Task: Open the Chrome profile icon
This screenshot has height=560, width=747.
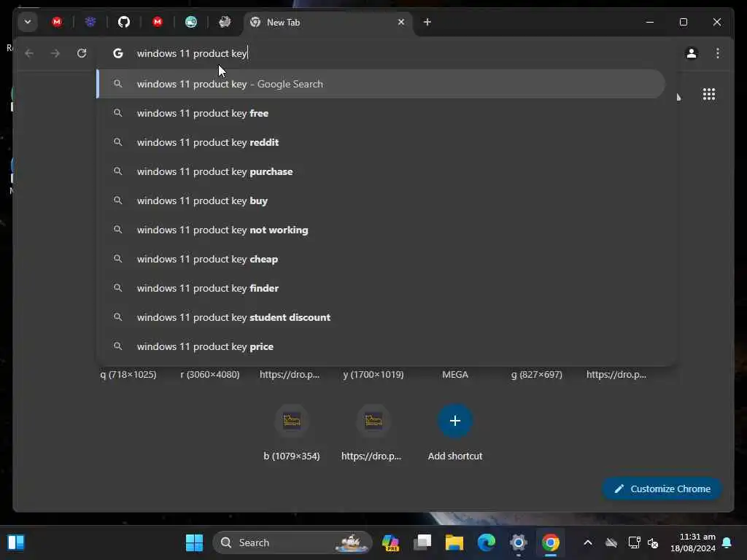Action: point(692,53)
